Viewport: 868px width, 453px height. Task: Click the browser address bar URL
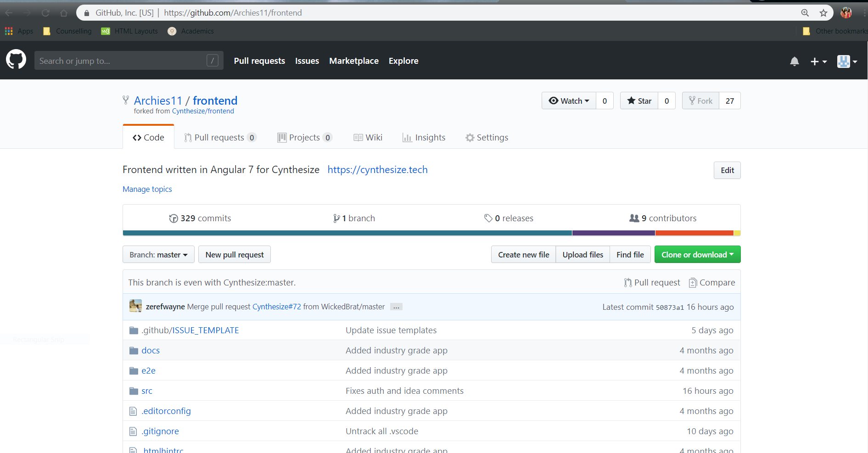[x=233, y=13]
